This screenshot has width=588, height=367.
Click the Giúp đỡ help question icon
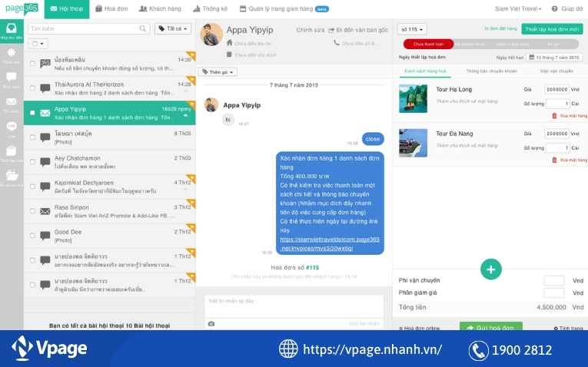(x=554, y=8)
